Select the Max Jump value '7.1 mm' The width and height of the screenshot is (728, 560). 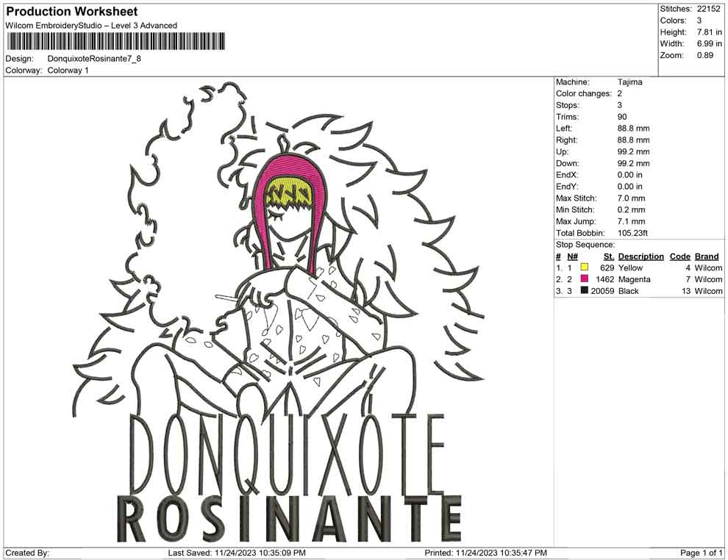631,221
